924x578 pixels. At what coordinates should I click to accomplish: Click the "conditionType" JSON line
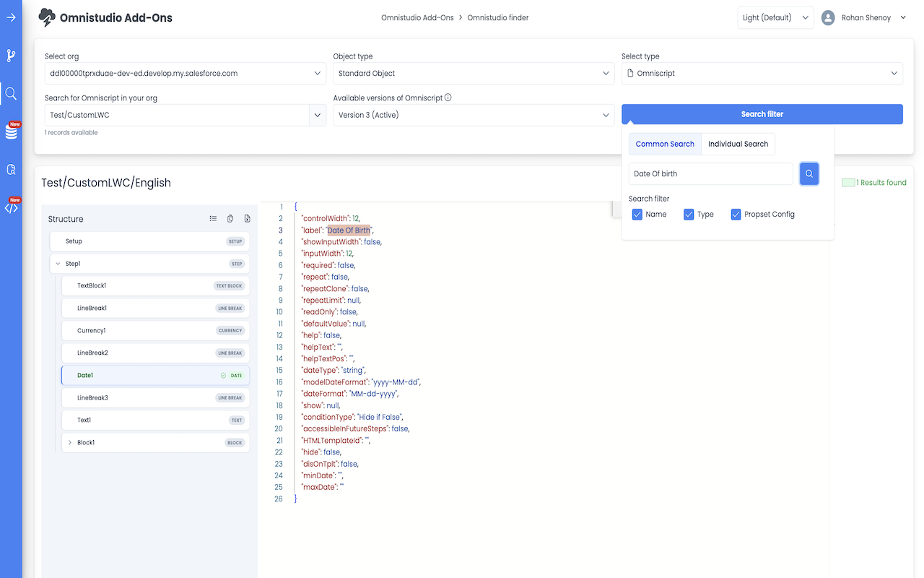(x=352, y=417)
